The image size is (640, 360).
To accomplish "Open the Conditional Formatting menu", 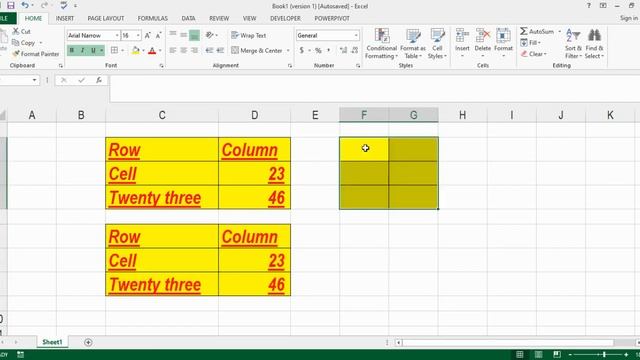I will 382,44.
